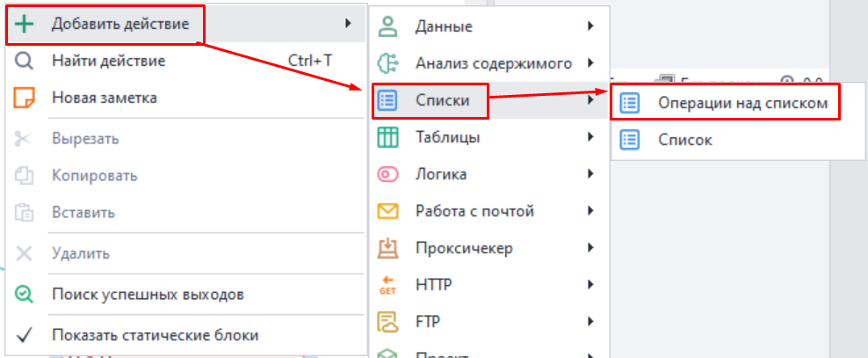Open the Анализ содержимого category label
This screenshot has height=358, width=868.
[494, 63]
